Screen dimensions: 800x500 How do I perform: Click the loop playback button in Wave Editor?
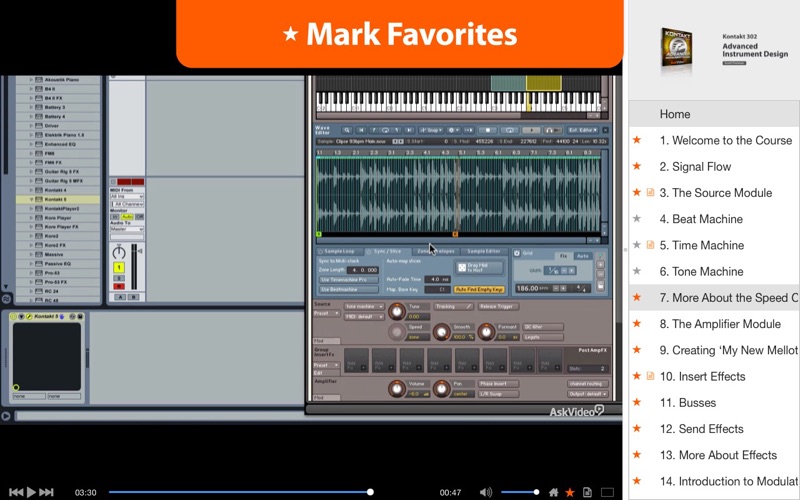[509, 131]
